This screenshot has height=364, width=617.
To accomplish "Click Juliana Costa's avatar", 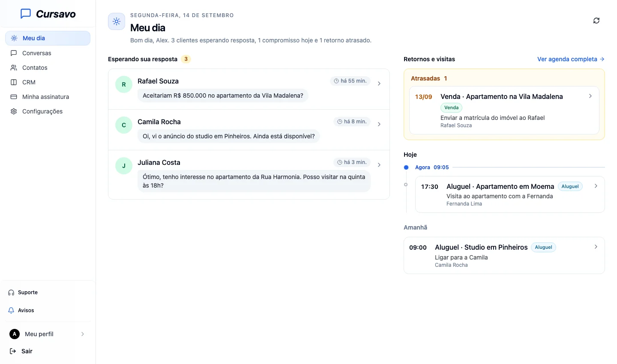I will 124,166.
